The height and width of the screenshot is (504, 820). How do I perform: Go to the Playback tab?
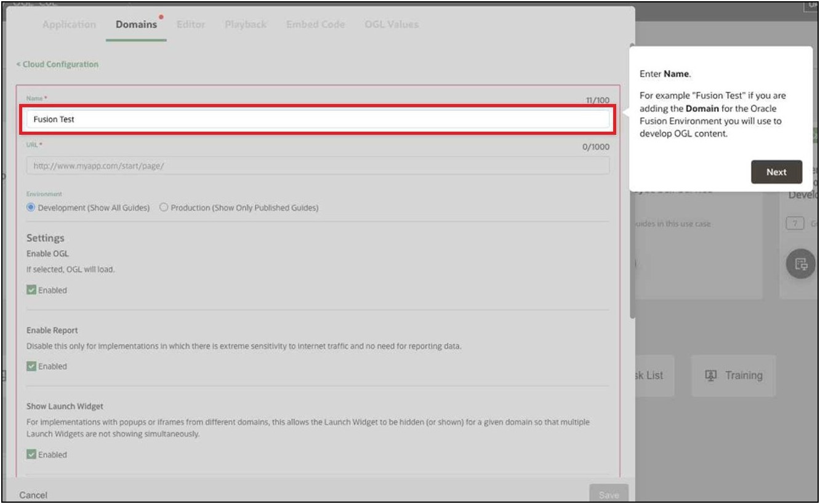pyautogui.click(x=246, y=25)
